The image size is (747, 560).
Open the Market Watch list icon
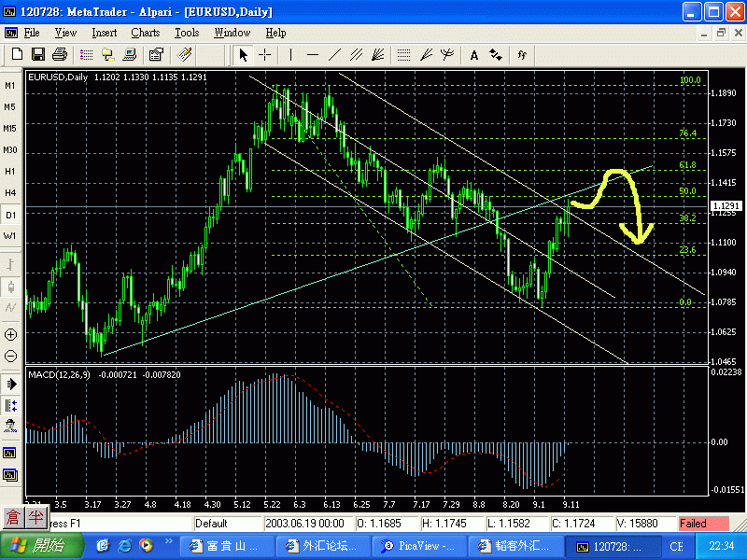[86, 55]
